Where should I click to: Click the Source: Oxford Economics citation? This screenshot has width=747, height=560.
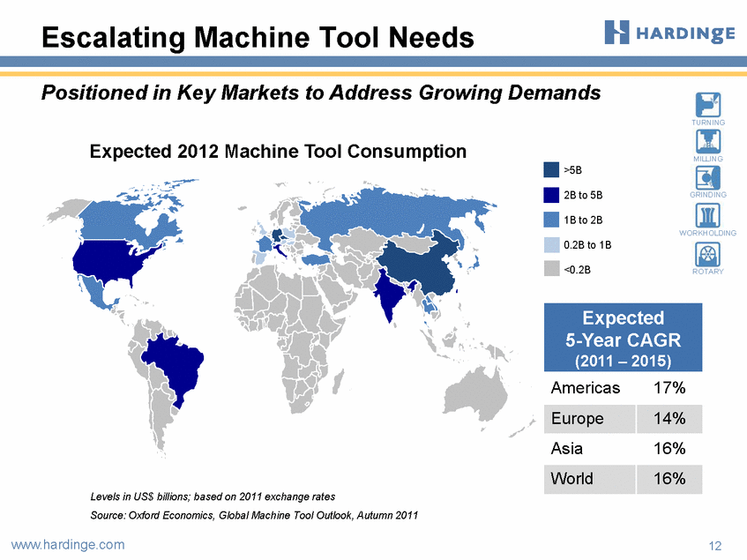(x=254, y=515)
